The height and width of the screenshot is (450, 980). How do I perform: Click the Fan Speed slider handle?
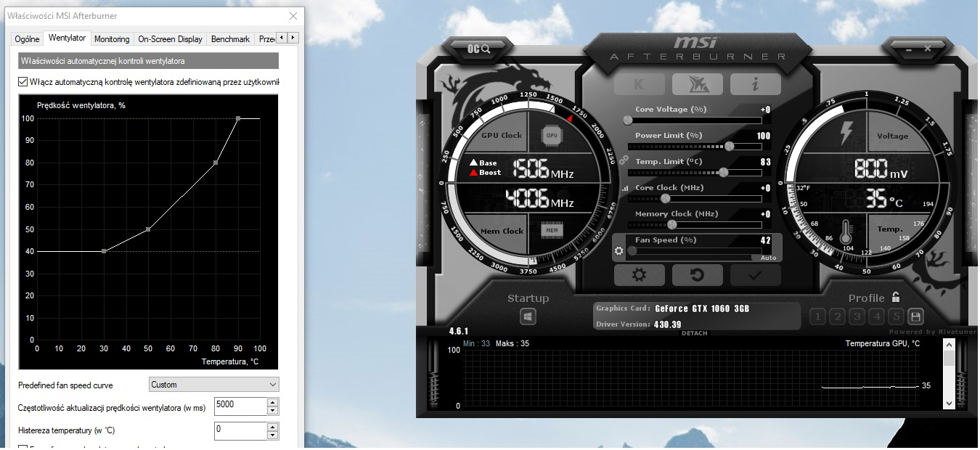pyautogui.click(x=632, y=250)
